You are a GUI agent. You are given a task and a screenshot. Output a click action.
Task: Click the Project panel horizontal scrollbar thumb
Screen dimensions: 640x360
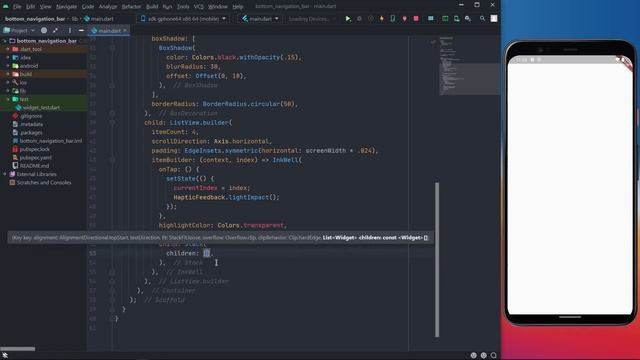[x=18, y=349]
